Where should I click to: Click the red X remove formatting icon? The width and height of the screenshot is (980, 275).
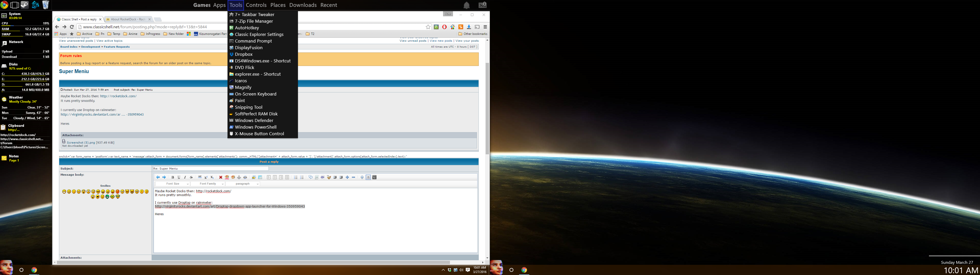coord(221,177)
